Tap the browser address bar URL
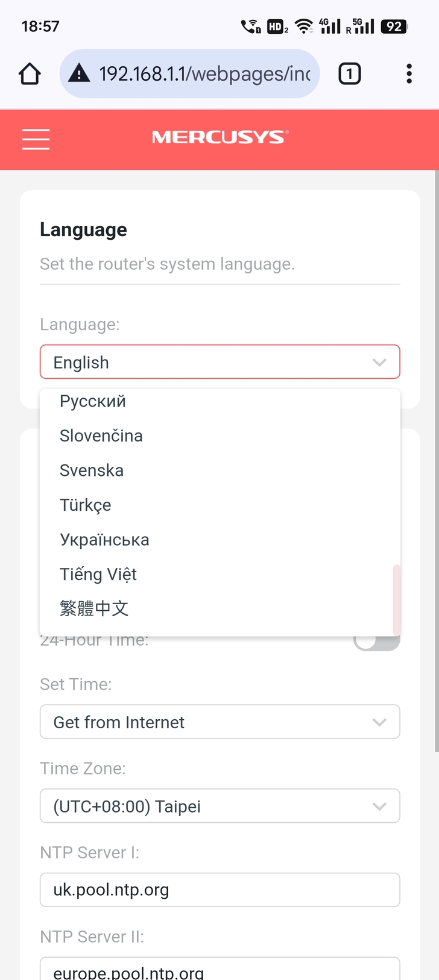The image size is (439, 980). [x=205, y=74]
